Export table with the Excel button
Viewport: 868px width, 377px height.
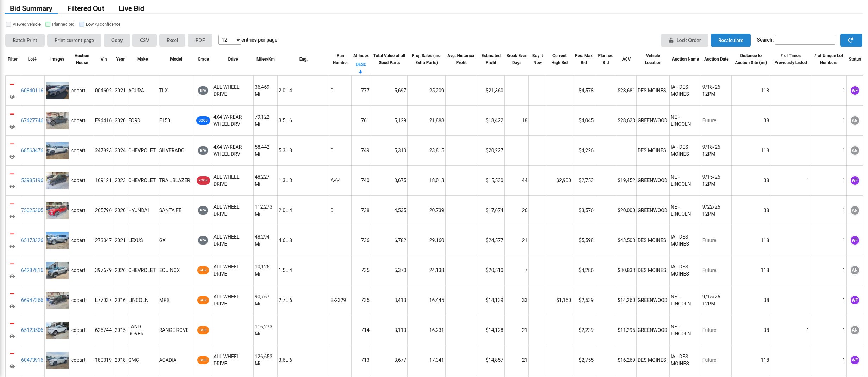[172, 40]
